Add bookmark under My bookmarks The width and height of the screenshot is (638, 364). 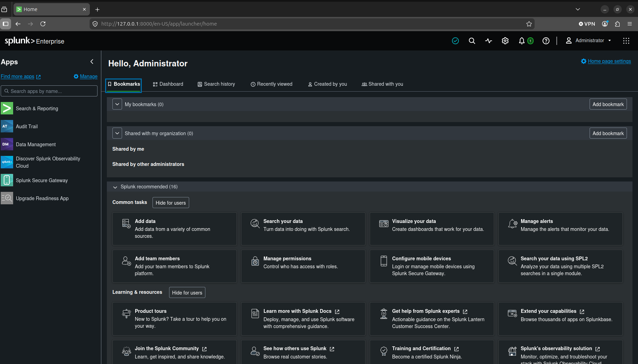(x=608, y=104)
